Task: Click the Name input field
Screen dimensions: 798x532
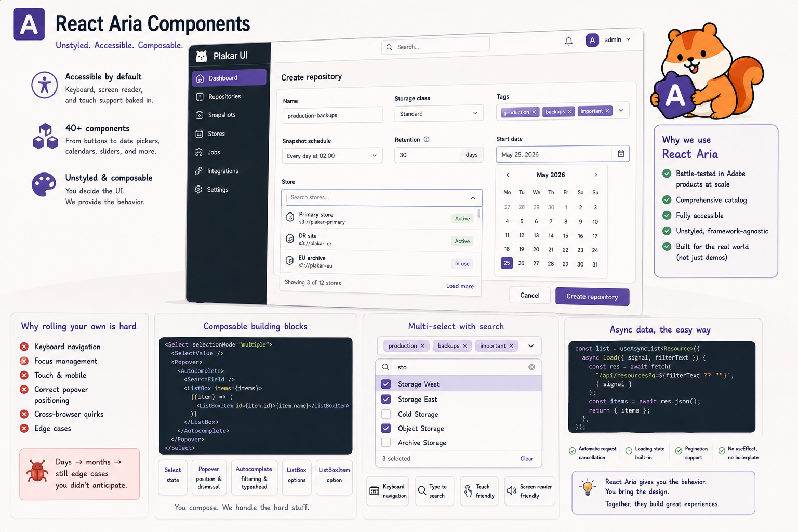Action: 332,115
